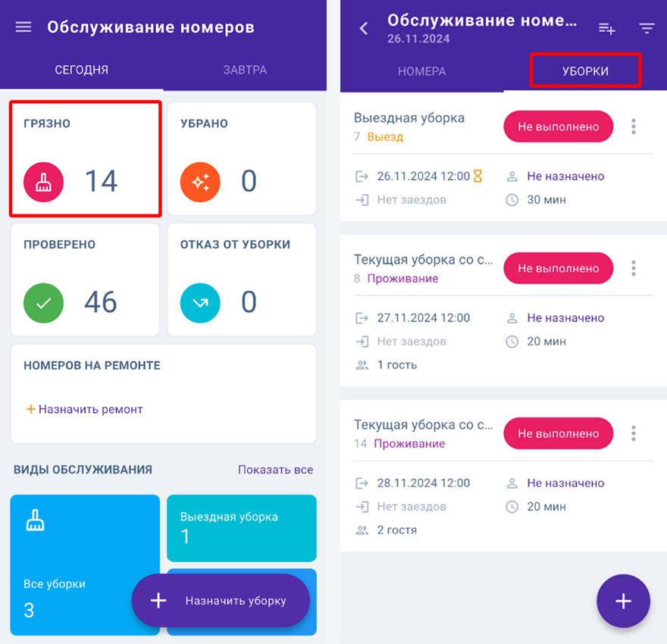This screenshot has width=667, height=644.
Task: Tap the Назначить уборку button
Action: click(221, 600)
